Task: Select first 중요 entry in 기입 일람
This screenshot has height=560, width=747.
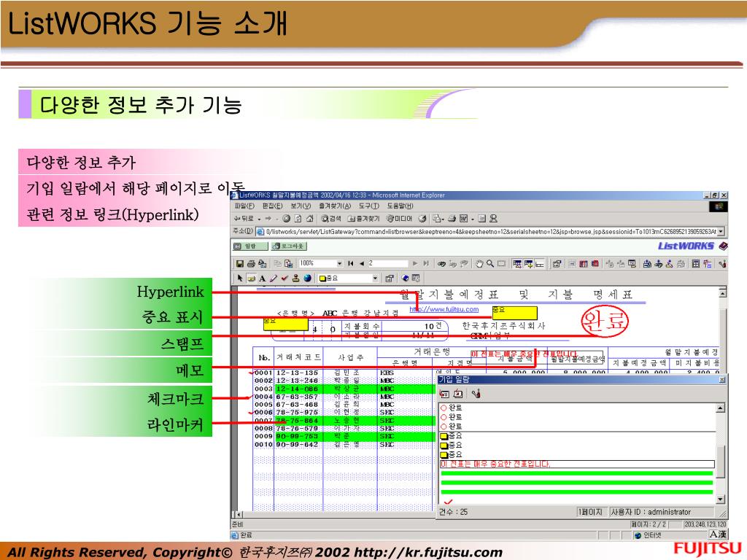Action: pos(451,436)
